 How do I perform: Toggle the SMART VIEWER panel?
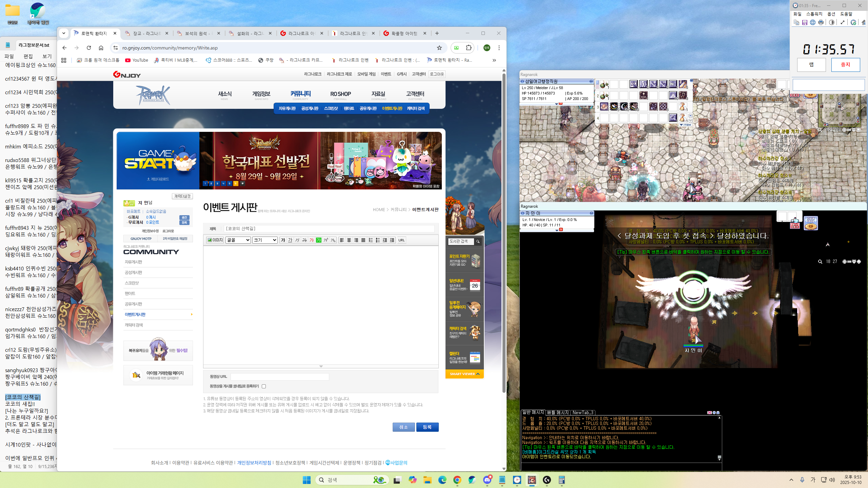click(x=465, y=374)
